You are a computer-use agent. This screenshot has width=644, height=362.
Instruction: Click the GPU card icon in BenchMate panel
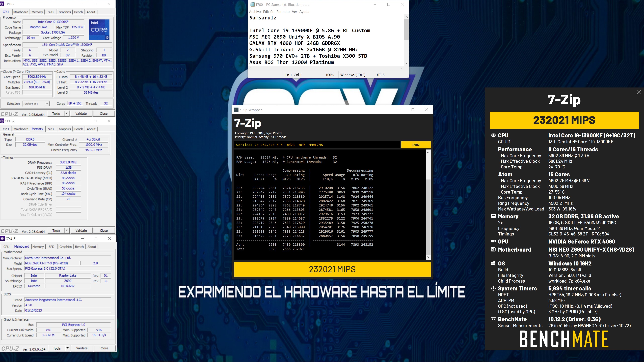point(493,241)
